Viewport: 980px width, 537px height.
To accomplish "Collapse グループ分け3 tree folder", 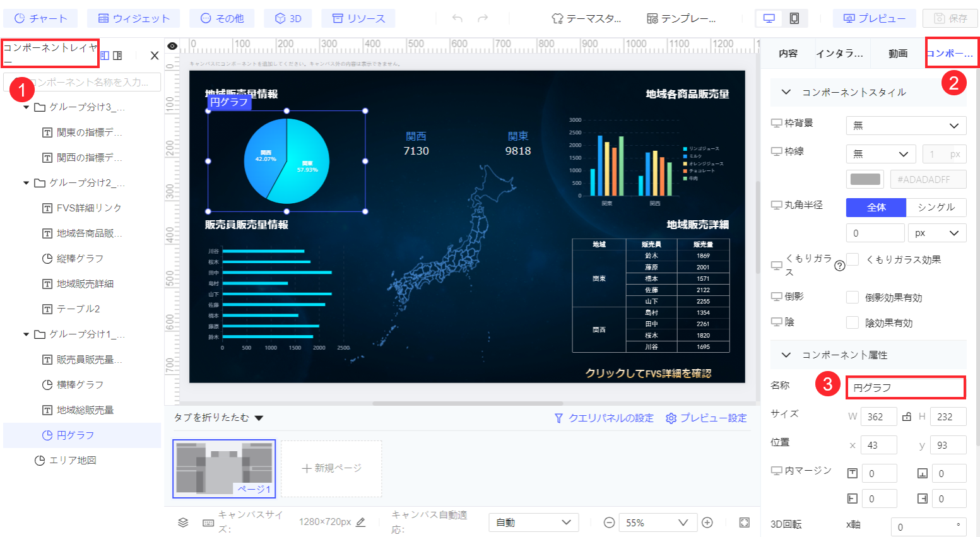I will click(27, 107).
